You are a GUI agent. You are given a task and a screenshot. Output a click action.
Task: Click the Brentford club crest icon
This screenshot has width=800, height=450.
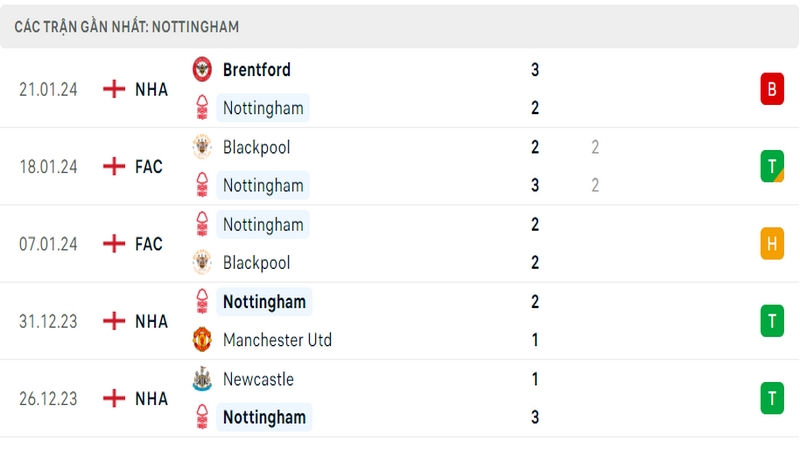pyautogui.click(x=202, y=69)
